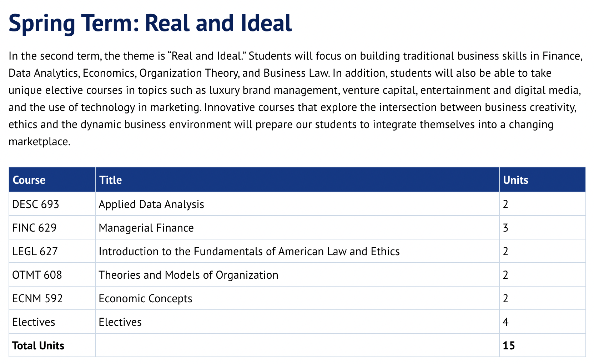Image resolution: width=594 pixels, height=364 pixels.
Task: Click the Total Units row label
Action: [38, 345]
